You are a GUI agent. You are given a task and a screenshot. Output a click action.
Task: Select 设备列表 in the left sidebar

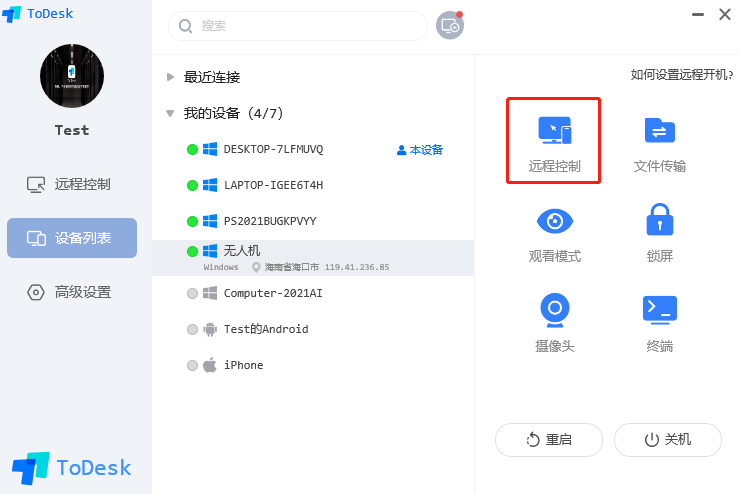click(x=72, y=238)
